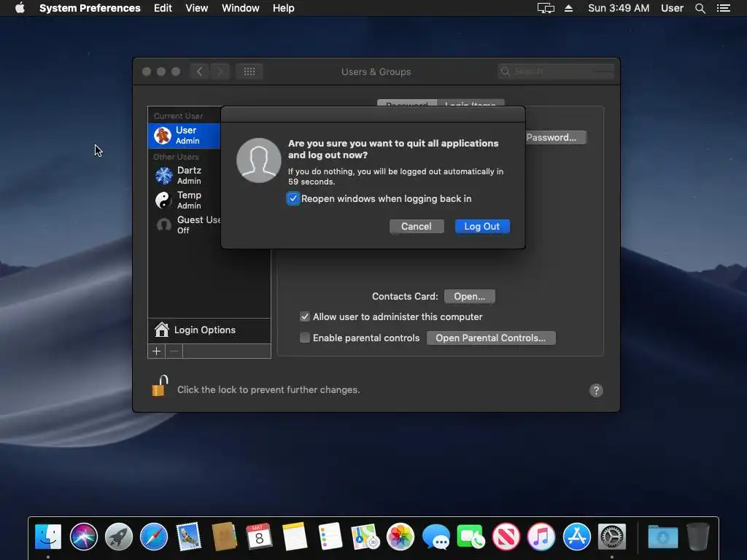Click the lock to prevent changes
The width and height of the screenshot is (747, 560).
pyautogui.click(x=160, y=386)
